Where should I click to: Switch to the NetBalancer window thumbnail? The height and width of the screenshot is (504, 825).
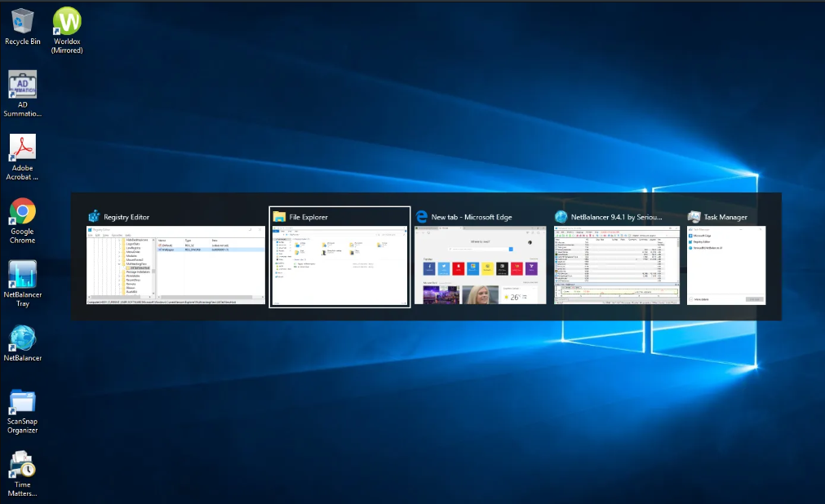point(617,265)
